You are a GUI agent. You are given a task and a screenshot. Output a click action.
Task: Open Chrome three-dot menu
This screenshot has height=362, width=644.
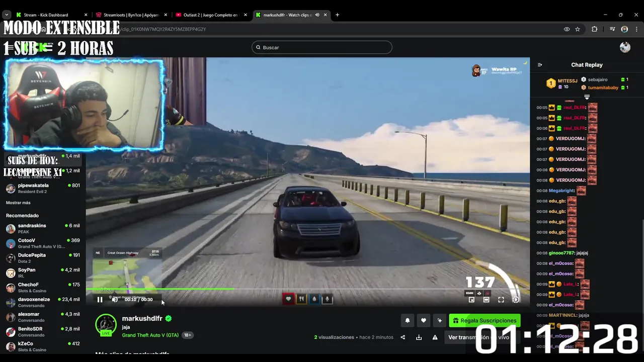coord(636,29)
